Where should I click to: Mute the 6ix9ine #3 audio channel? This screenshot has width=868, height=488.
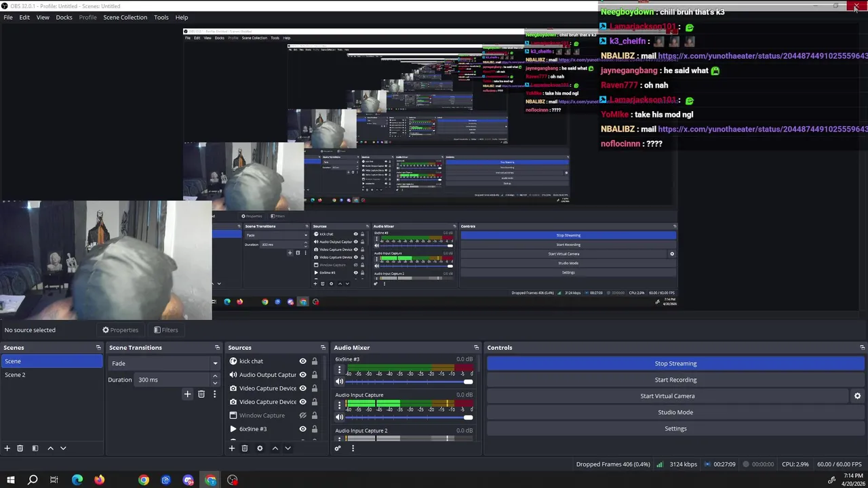(340, 382)
